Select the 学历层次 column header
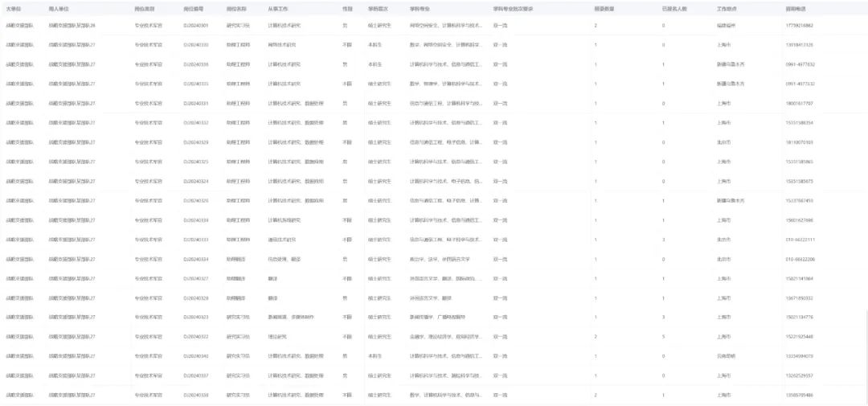 pyautogui.click(x=378, y=6)
